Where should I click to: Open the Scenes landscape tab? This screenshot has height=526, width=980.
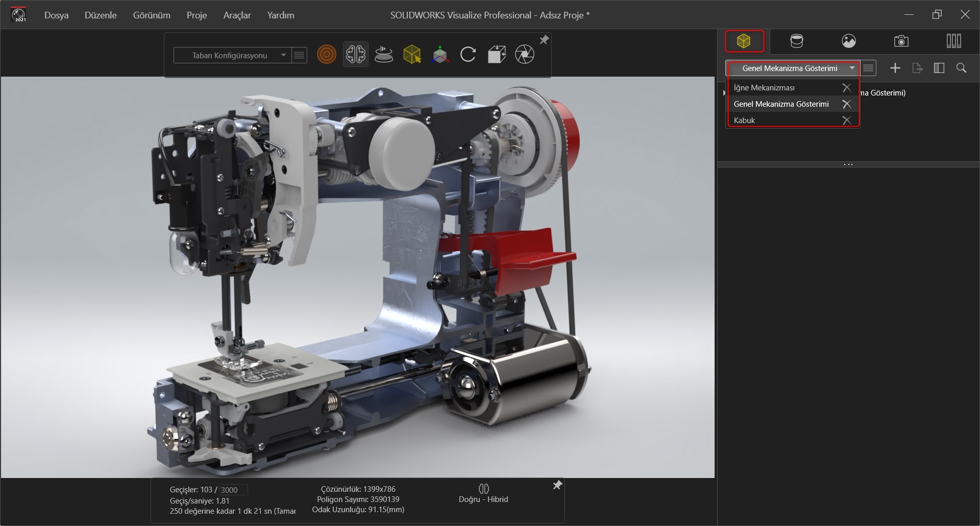tap(849, 41)
